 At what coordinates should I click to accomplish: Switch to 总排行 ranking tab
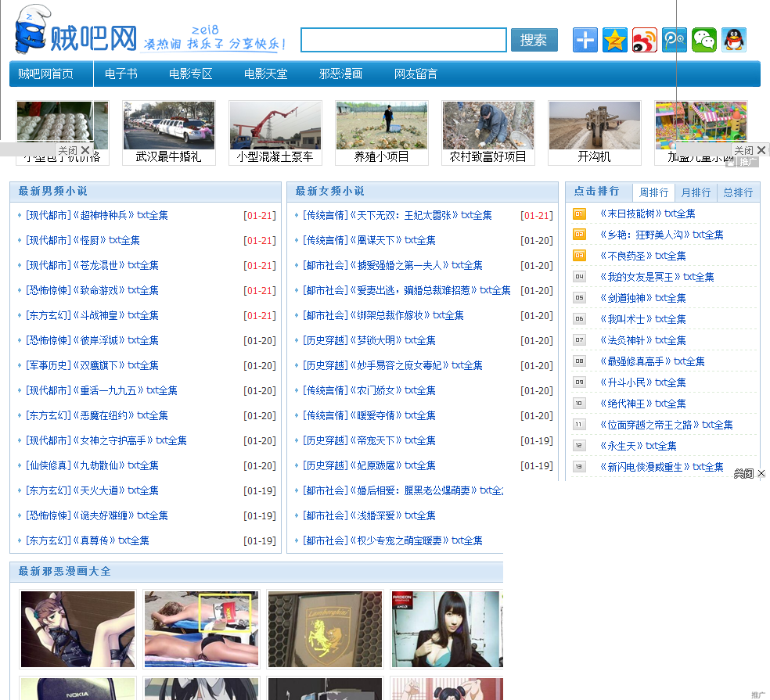738,192
